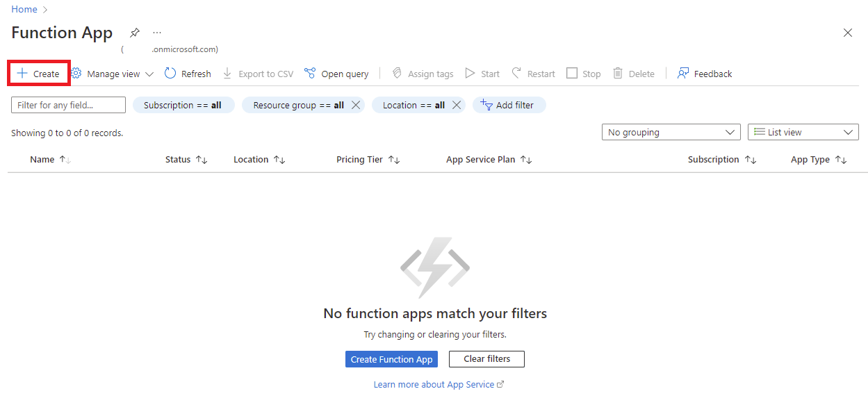Click the Delete trash button
Viewport: 868px width, 398px height.
pos(634,74)
